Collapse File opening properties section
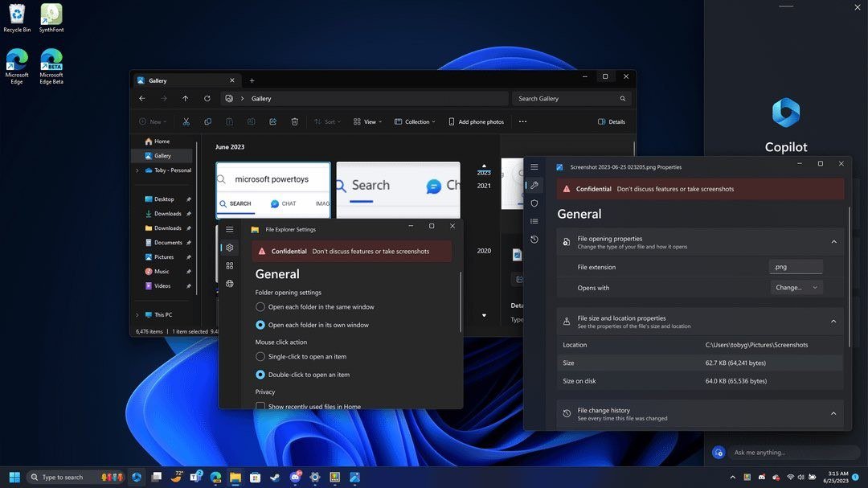 tap(833, 242)
